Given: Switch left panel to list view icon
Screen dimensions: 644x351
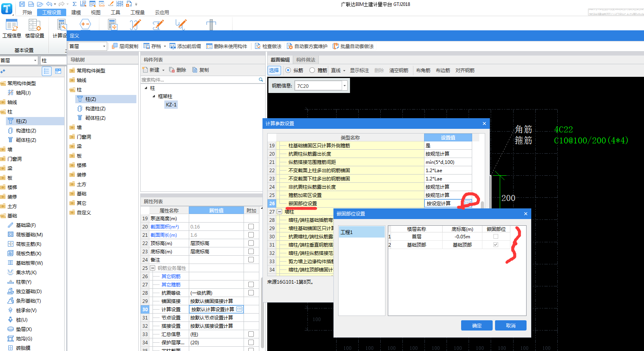Looking at the screenshot, I should pos(47,71).
